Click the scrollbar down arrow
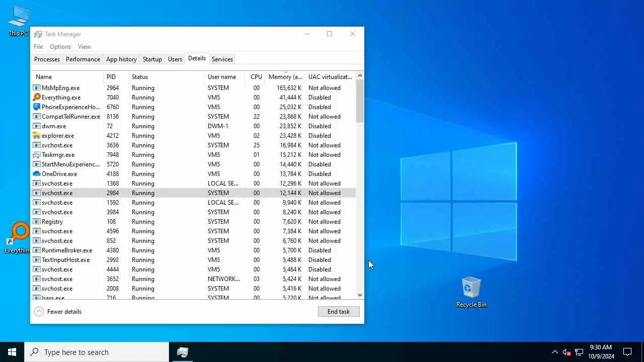644x362 pixels. [360, 295]
